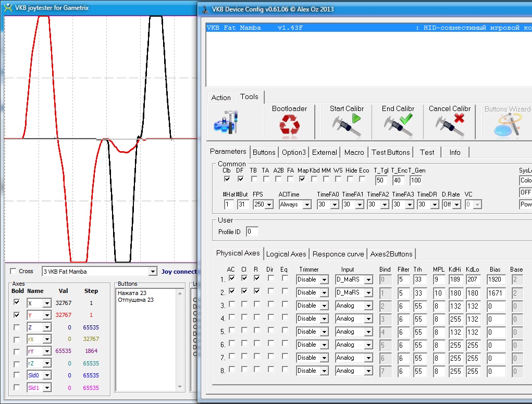The width and height of the screenshot is (532, 404).
Task: Open the Buttons Wizard icon
Action: tap(507, 126)
